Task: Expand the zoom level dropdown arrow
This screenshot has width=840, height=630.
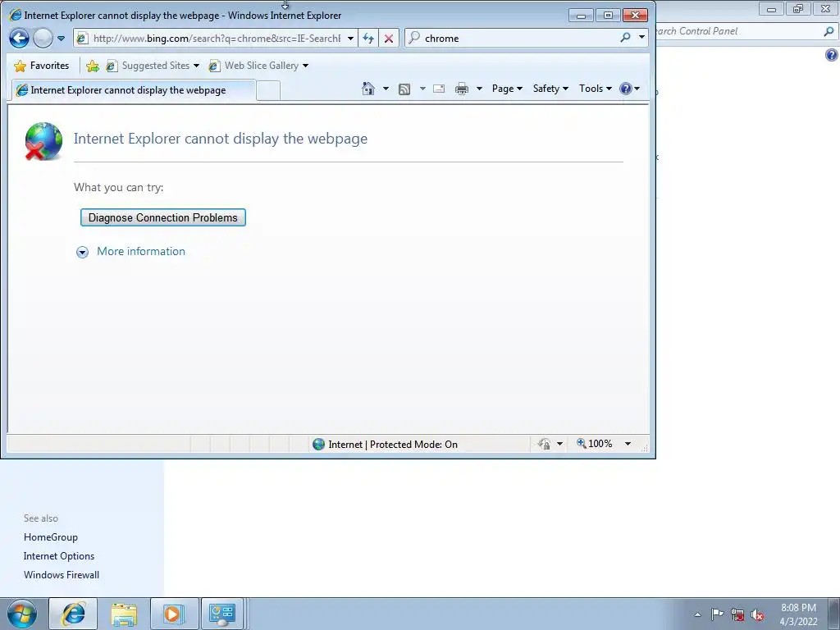Action: tap(628, 444)
